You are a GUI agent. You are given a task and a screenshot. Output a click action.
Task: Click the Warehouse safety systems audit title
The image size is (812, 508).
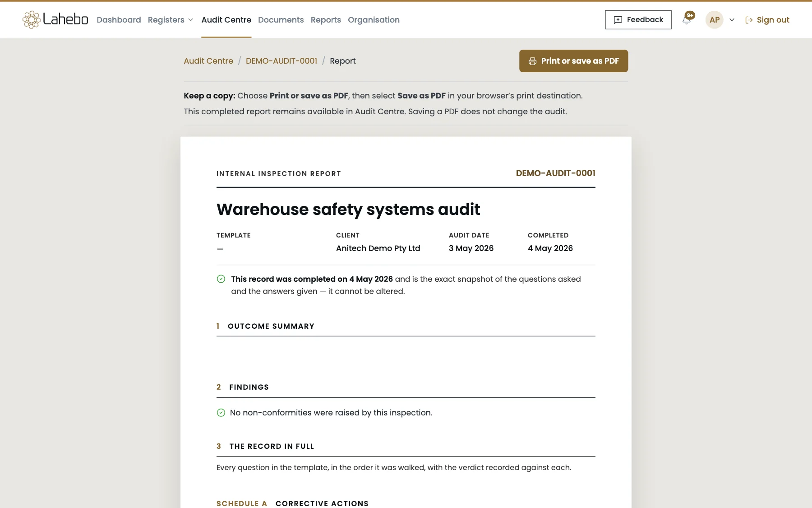click(348, 210)
